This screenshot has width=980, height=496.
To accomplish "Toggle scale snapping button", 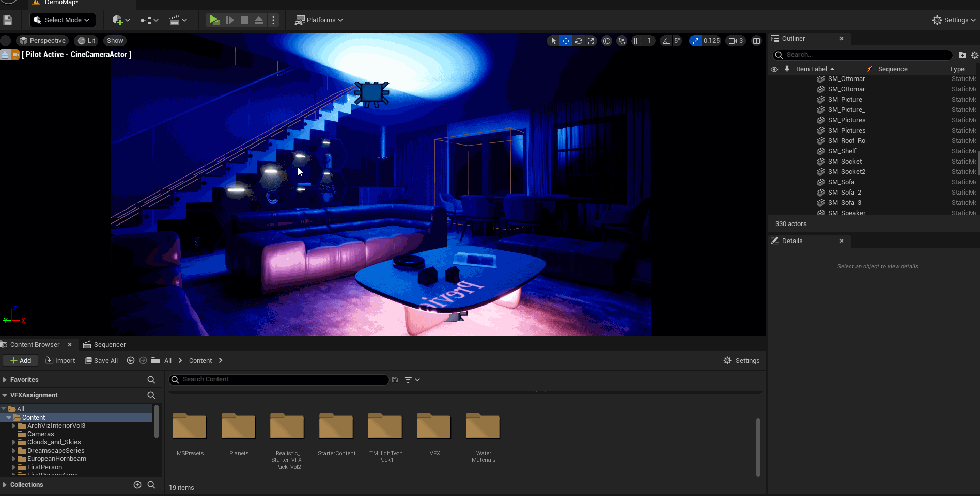I will point(695,41).
